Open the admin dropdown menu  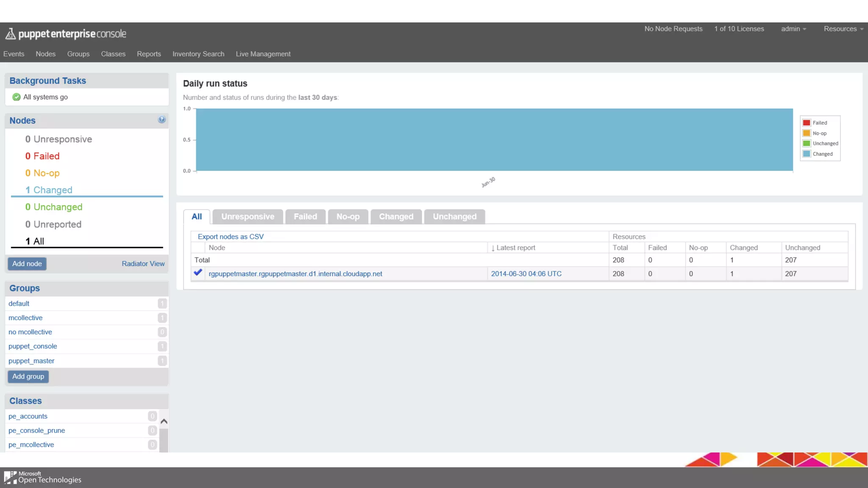793,29
